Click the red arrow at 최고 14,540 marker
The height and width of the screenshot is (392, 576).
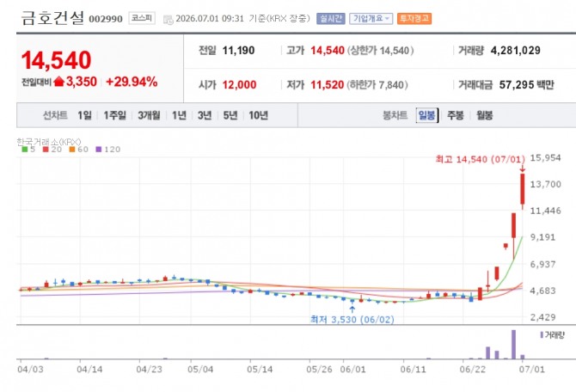pos(523,168)
